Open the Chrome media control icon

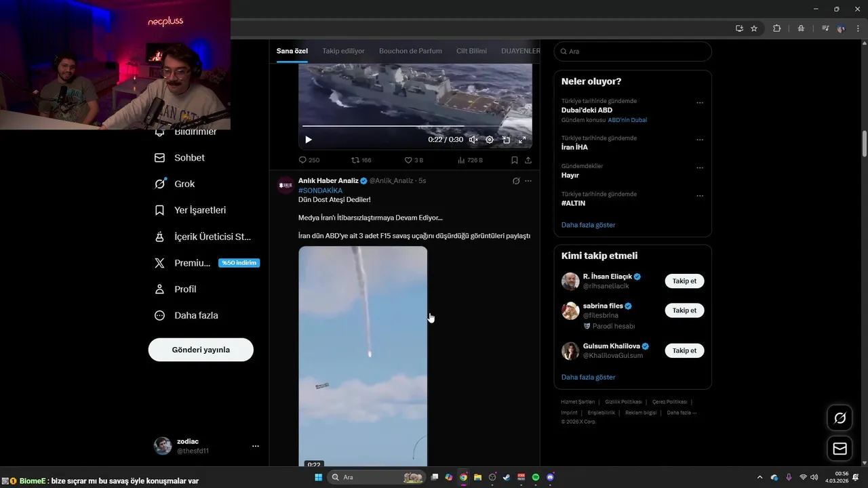825,28
